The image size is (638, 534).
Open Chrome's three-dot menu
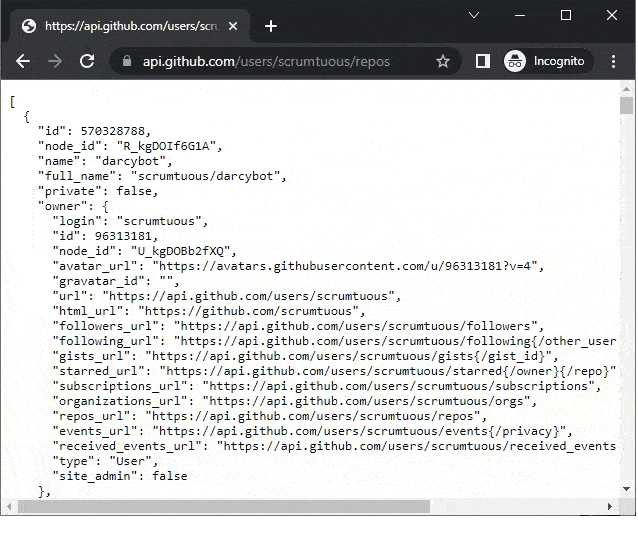[614, 61]
